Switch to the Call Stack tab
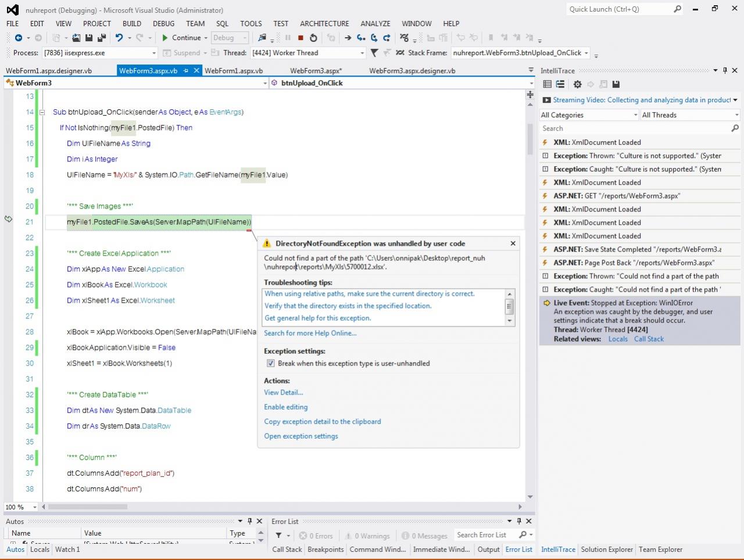 coord(287,550)
